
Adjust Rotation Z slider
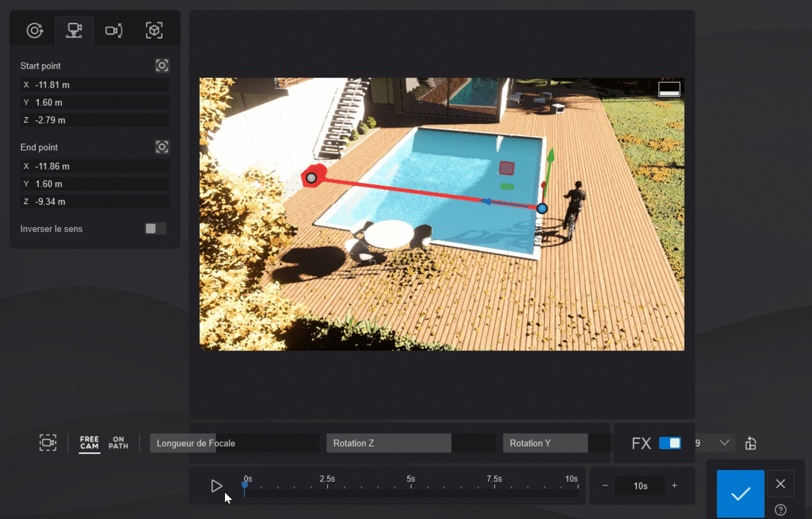coord(411,443)
